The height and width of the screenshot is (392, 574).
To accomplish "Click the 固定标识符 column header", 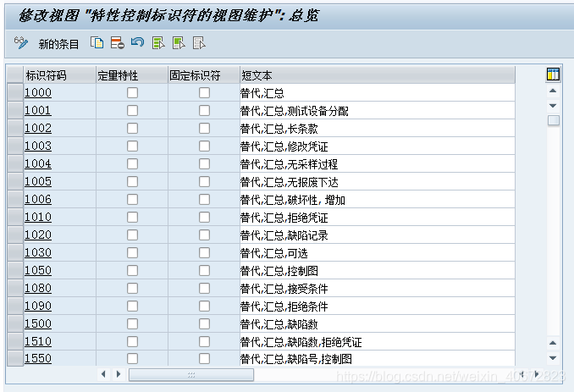I will (204, 75).
